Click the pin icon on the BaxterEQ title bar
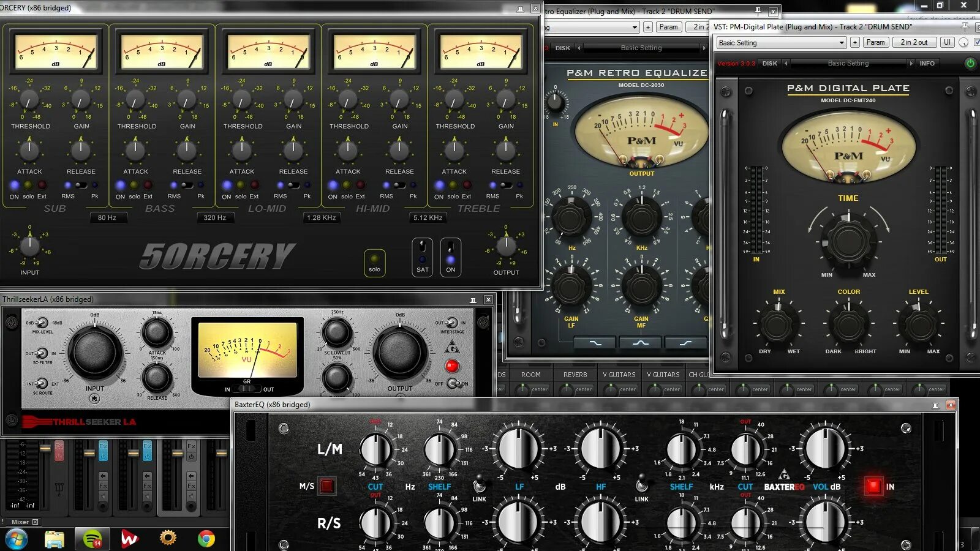 [x=935, y=405]
